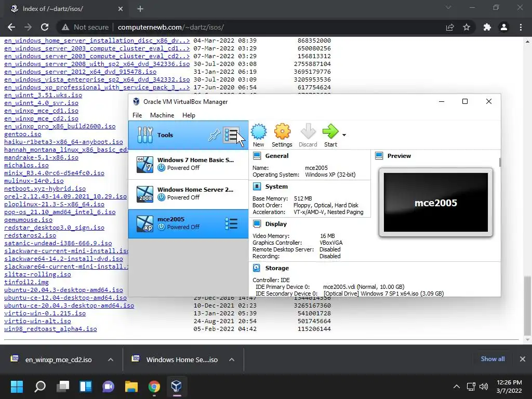Open the Start button dropdown arrow
The width and height of the screenshot is (532, 399).
(x=344, y=135)
